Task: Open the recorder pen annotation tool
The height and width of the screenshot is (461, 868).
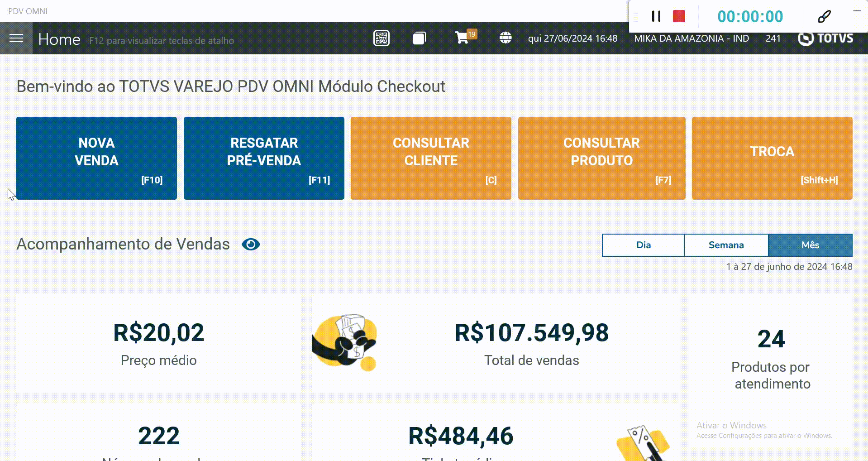Action: click(824, 17)
